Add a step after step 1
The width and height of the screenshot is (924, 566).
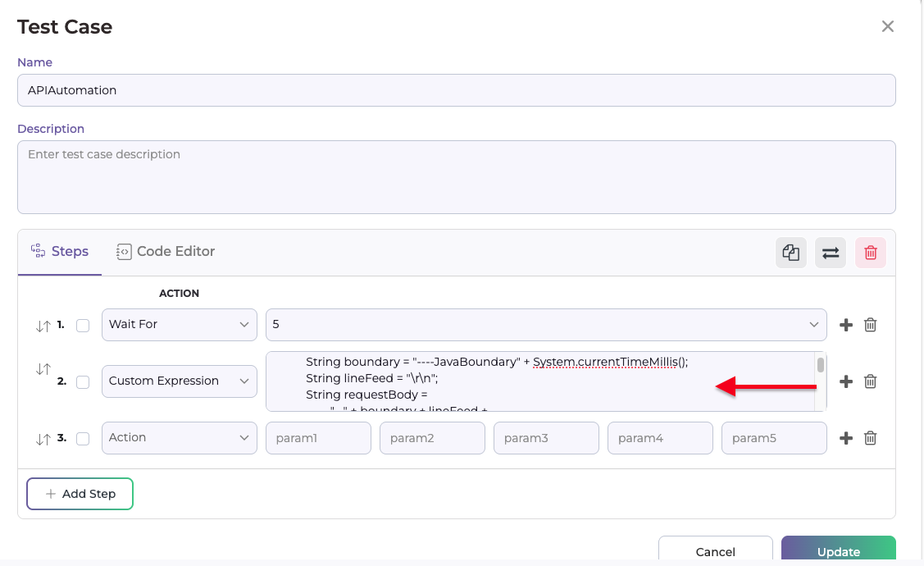(846, 325)
